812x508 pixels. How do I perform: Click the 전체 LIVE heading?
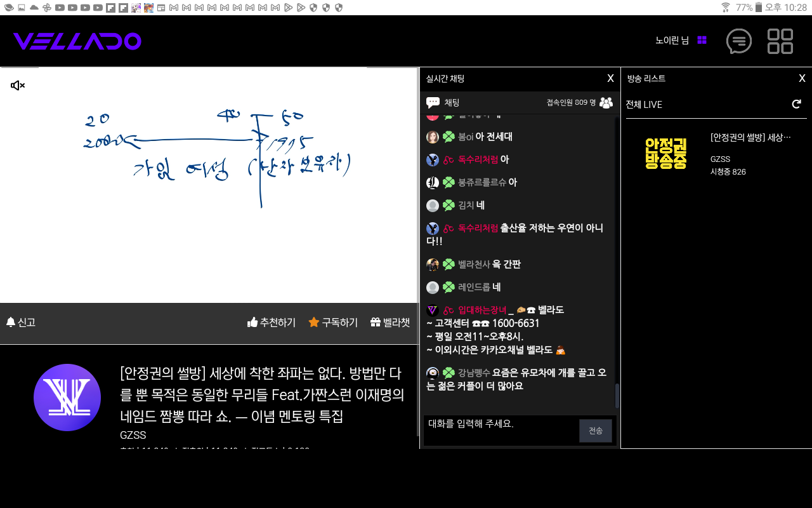644,104
